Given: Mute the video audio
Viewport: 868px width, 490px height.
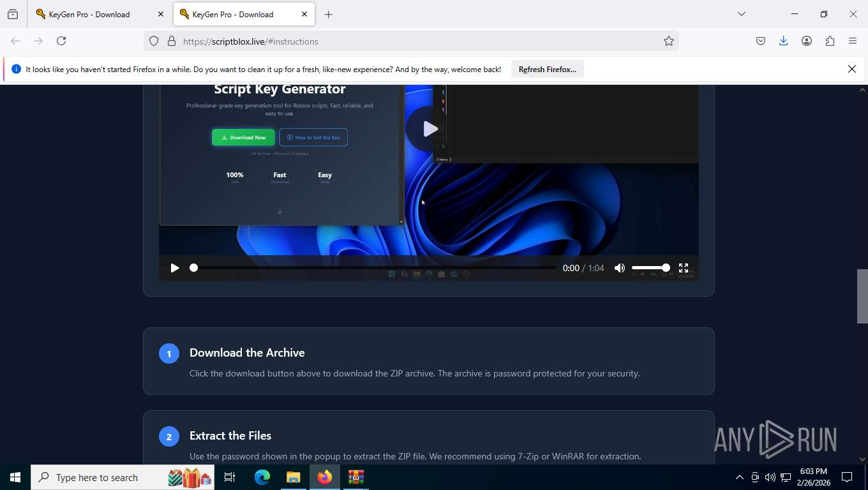Looking at the screenshot, I should tap(619, 268).
